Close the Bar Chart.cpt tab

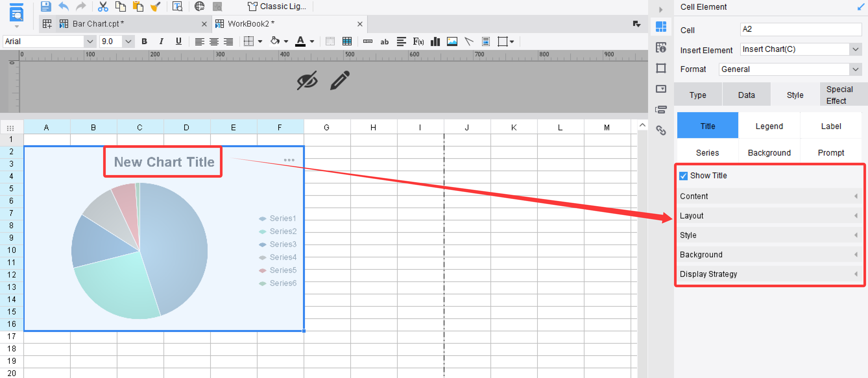pos(204,24)
